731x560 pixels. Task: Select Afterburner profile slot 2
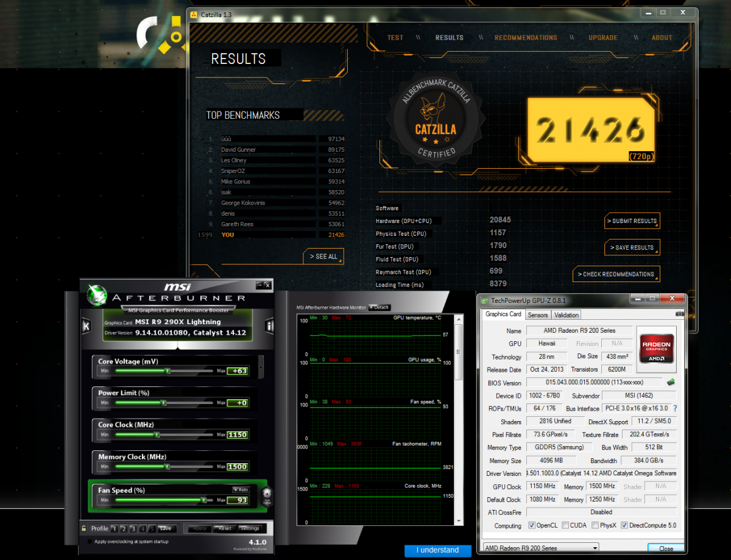124,529
